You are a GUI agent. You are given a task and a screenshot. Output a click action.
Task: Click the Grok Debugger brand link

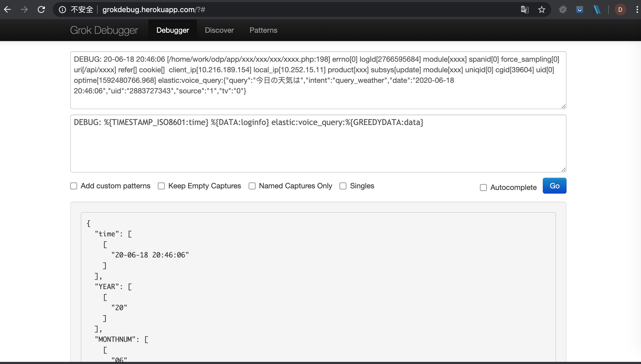click(104, 30)
